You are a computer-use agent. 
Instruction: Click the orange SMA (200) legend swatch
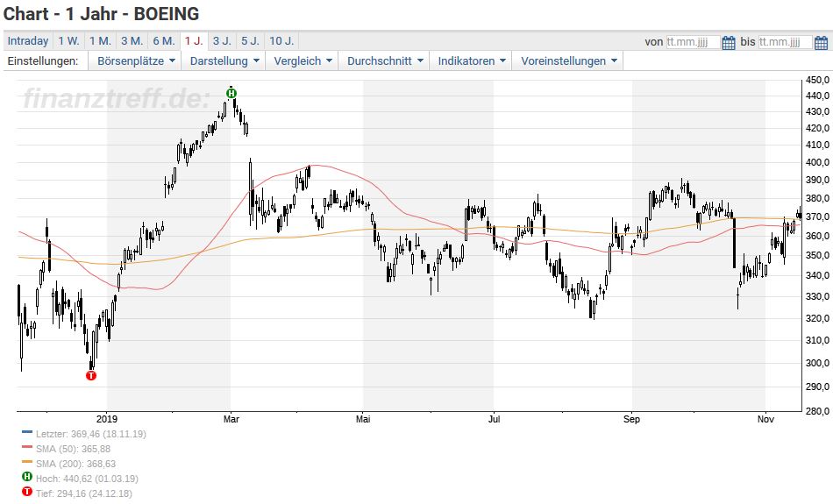27,462
